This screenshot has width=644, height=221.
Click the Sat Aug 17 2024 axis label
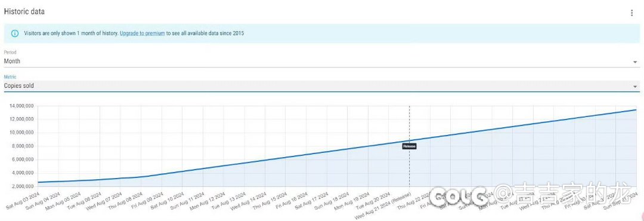click(312, 200)
